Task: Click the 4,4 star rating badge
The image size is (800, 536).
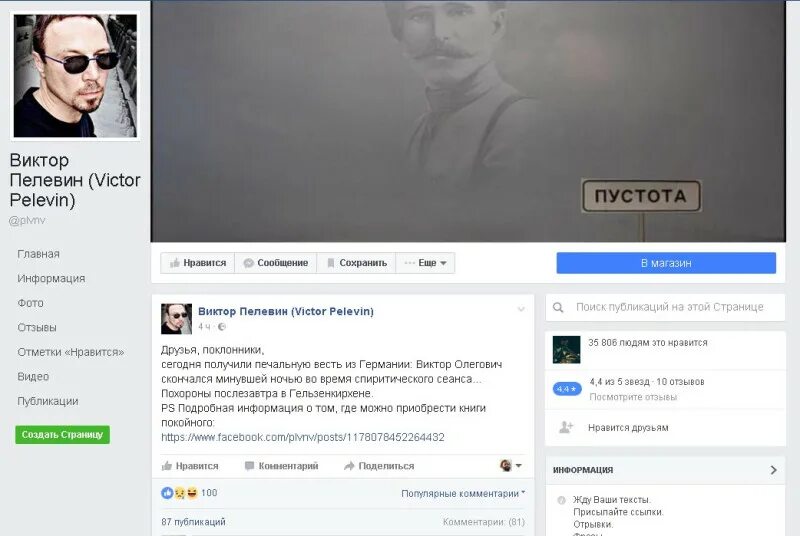Action: click(x=567, y=389)
